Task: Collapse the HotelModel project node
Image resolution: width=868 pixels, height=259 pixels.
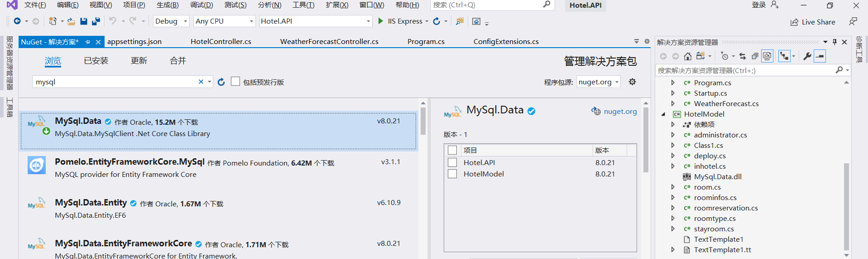Action: point(663,114)
